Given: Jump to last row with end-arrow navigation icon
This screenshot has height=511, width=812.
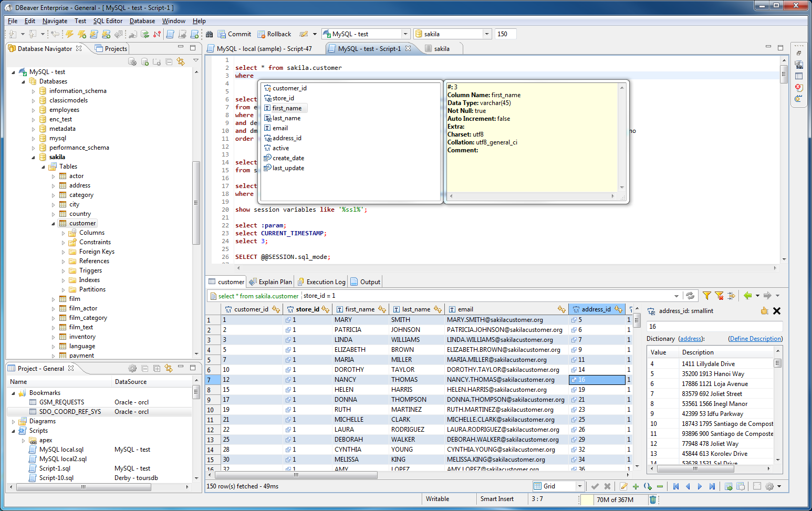Looking at the screenshot, I should point(712,485).
